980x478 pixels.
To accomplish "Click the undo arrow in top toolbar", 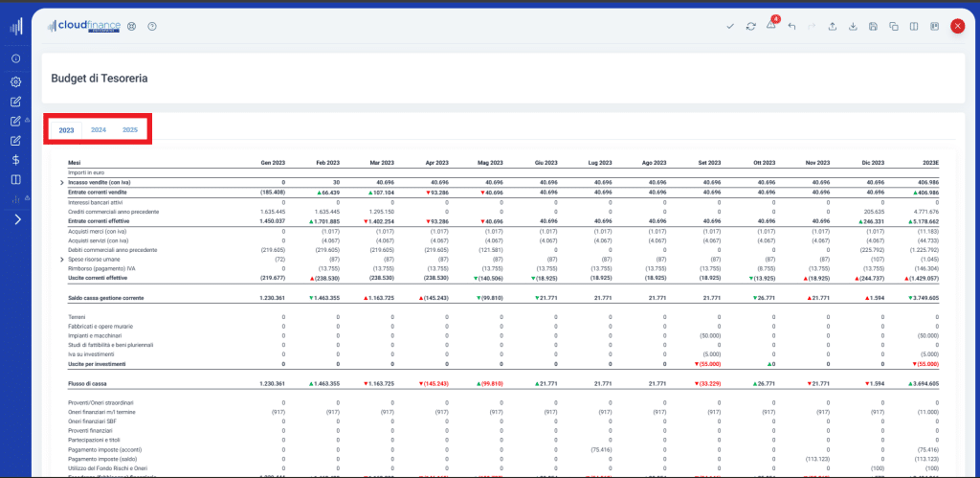I will pos(791,27).
